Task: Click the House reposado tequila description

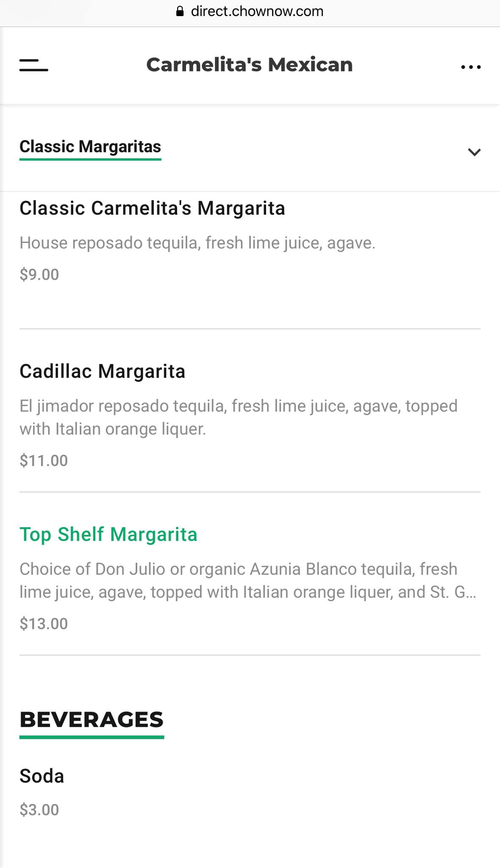Action: (197, 243)
